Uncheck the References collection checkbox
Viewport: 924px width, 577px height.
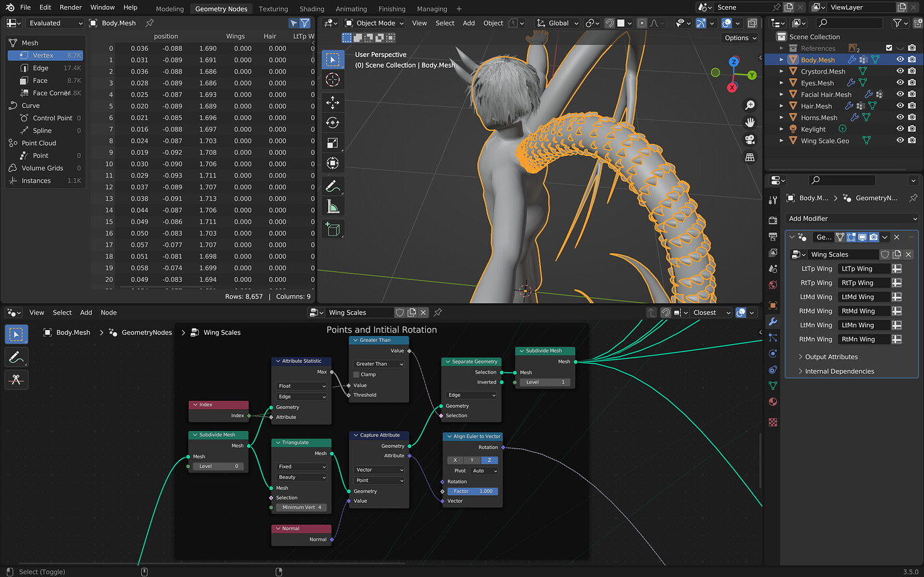click(889, 48)
